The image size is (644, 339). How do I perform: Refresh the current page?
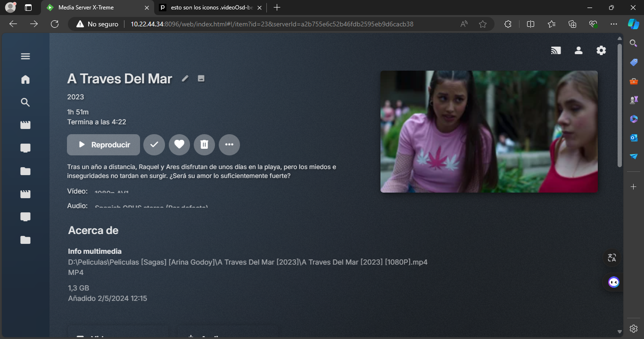tap(55, 24)
